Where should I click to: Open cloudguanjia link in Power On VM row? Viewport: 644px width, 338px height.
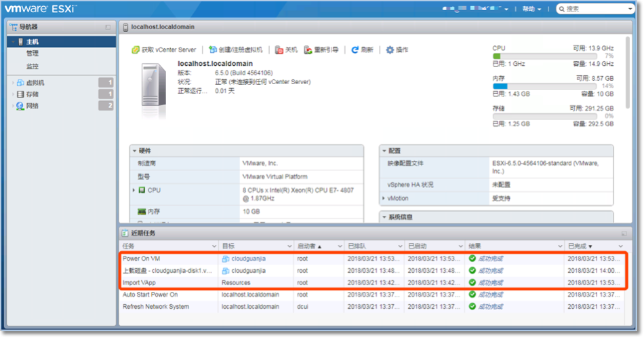click(x=249, y=259)
